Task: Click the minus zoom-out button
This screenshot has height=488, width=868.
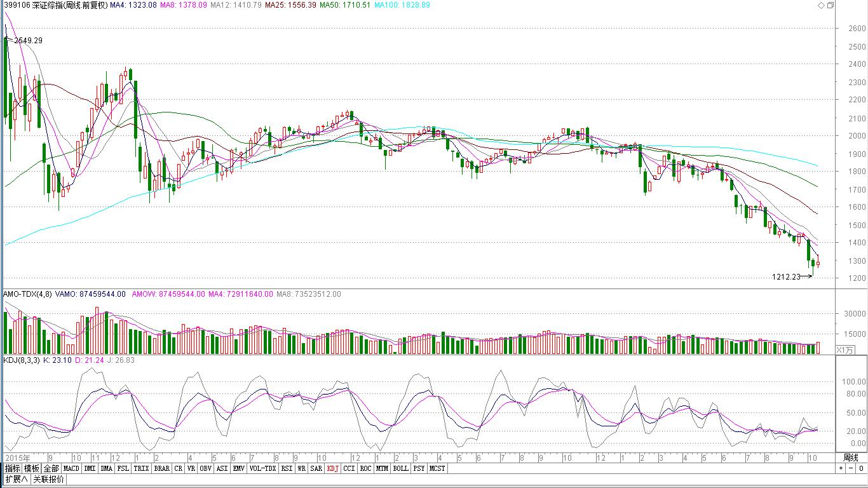Action: click(x=850, y=468)
